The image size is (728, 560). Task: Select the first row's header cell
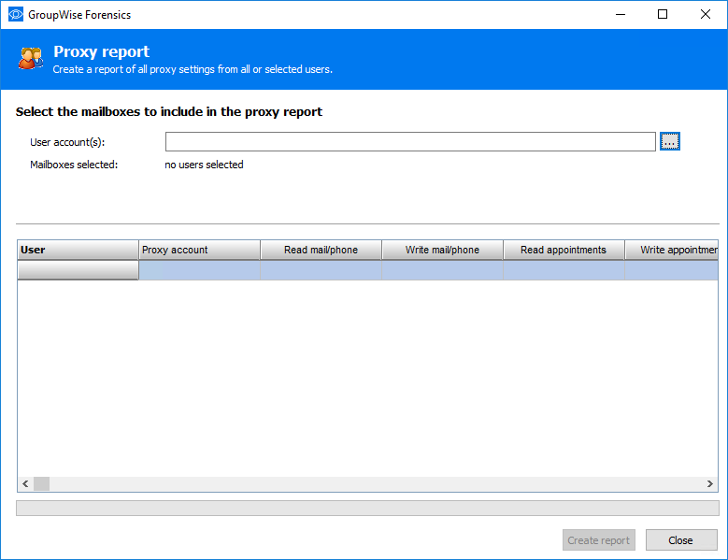point(79,270)
